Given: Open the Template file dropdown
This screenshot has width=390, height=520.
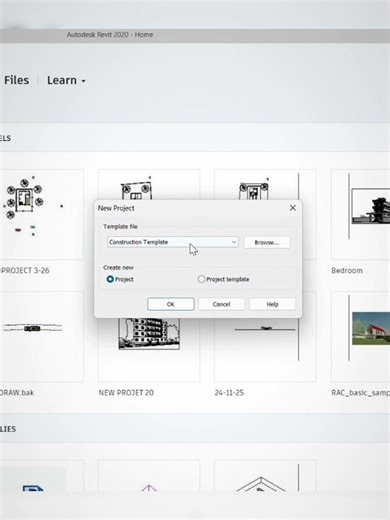Looking at the screenshot, I should [x=173, y=242].
